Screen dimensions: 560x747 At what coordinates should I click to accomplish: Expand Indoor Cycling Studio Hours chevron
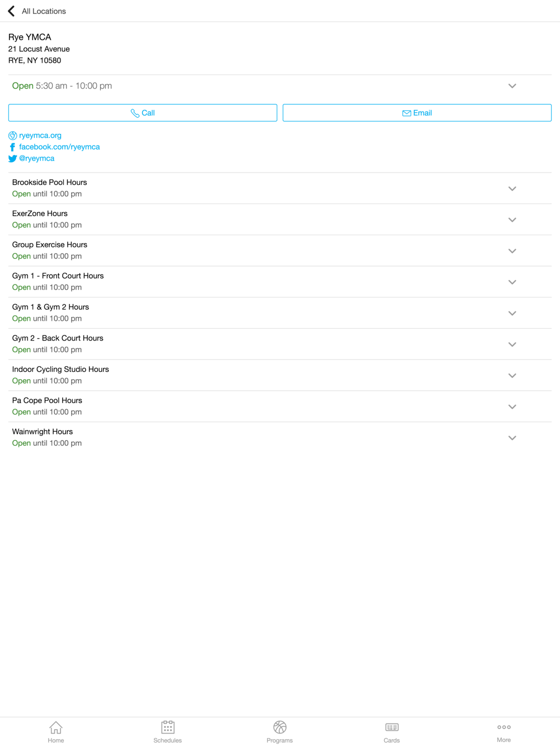click(512, 376)
